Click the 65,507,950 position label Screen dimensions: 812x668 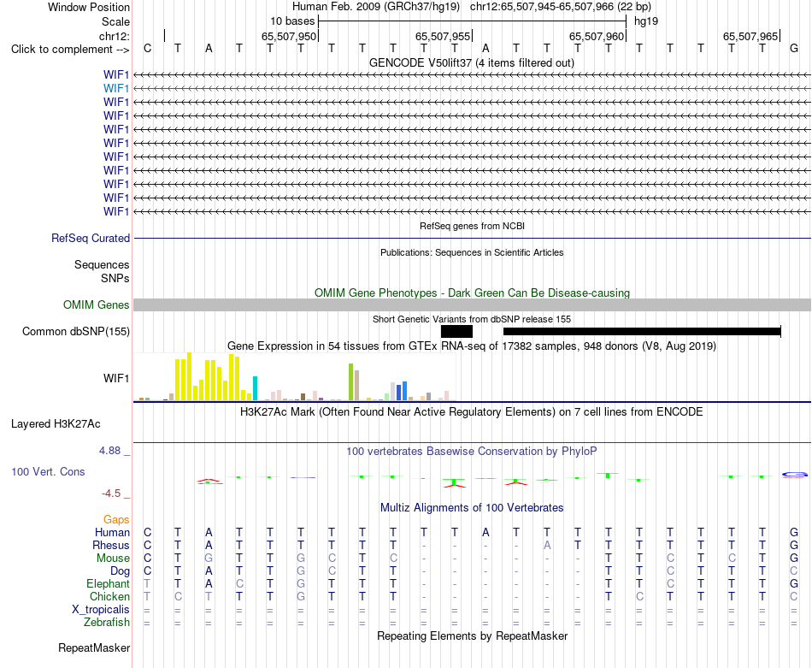click(x=288, y=36)
